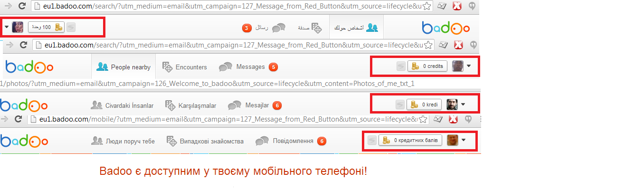The width and height of the screenshot is (644, 190).
Task: Click the profile avatar next to 0 кредитних балів
Action: 453,140
